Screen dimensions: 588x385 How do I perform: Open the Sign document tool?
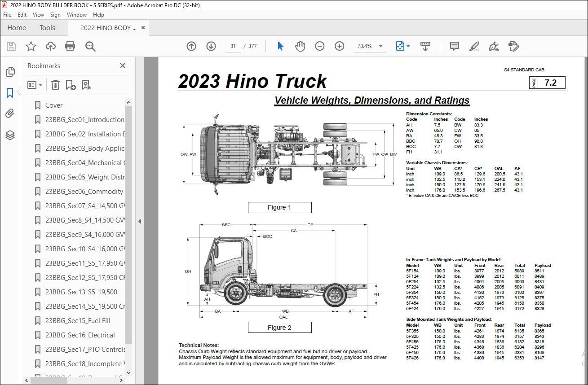pyautogui.click(x=494, y=46)
